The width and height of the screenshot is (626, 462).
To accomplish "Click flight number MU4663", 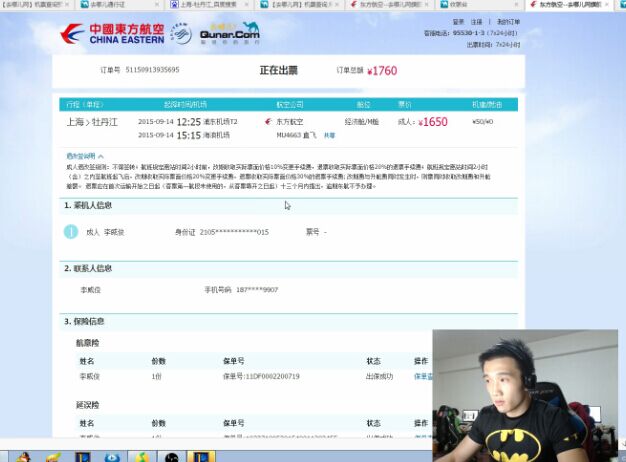I will coord(288,135).
